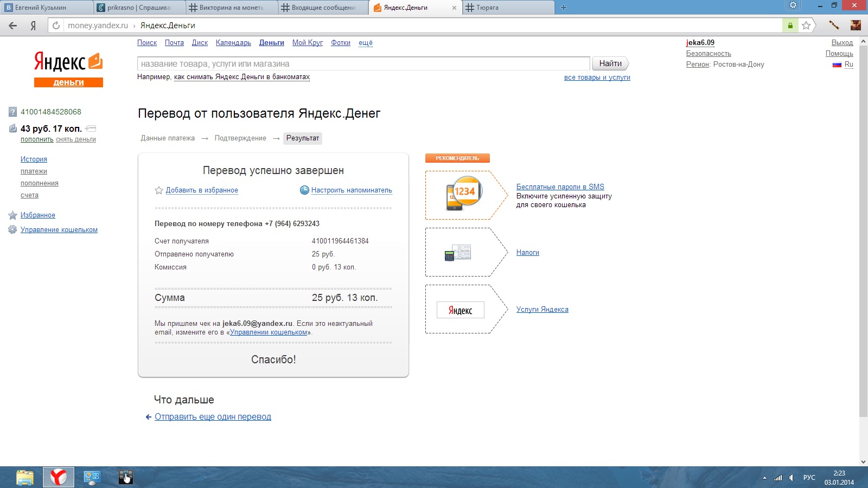Open Бесплатные пароли в SMS link

560,187
